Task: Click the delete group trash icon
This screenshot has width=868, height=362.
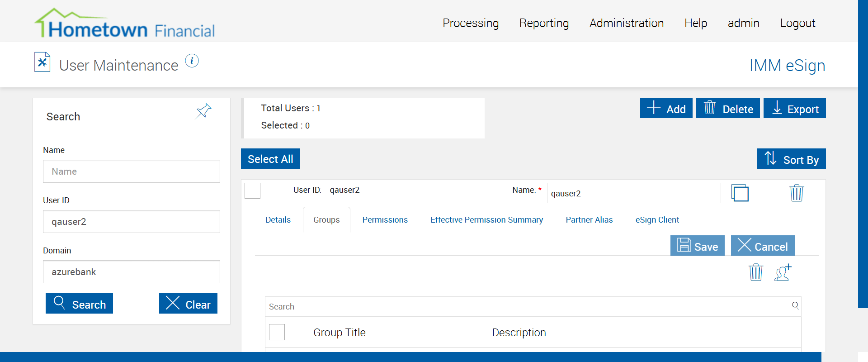Action: pos(756,272)
